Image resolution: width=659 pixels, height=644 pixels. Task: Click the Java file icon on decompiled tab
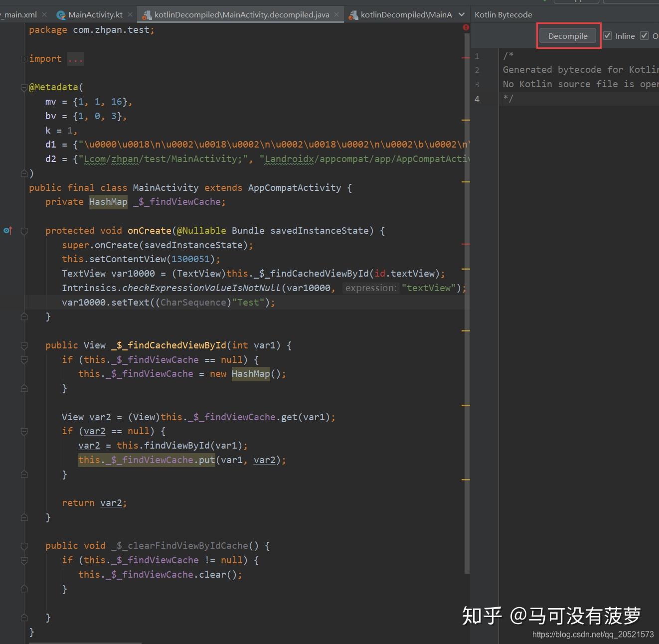[147, 15]
